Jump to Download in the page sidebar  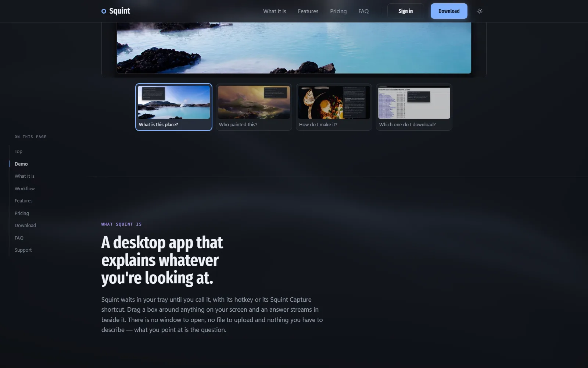click(x=25, y=226)
